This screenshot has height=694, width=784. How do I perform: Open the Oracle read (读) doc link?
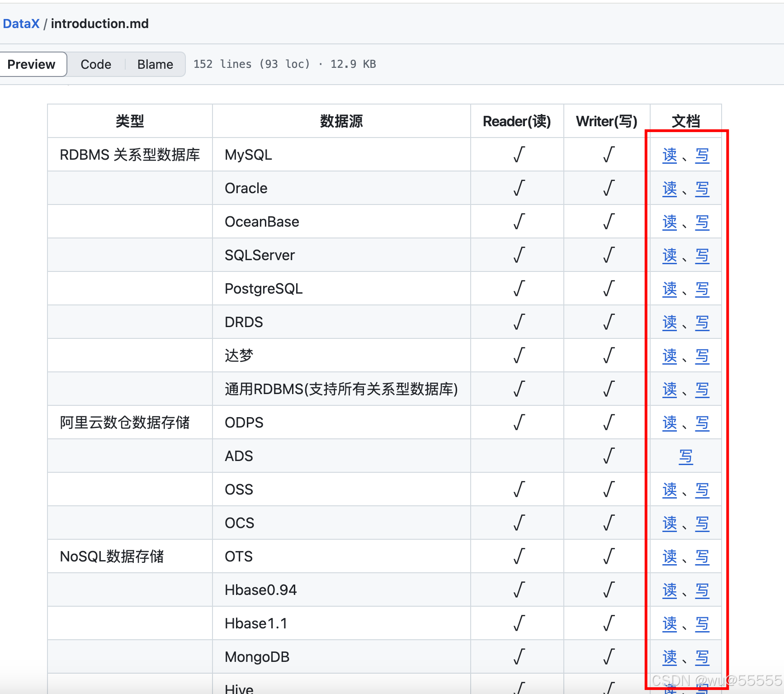point(670,189)
